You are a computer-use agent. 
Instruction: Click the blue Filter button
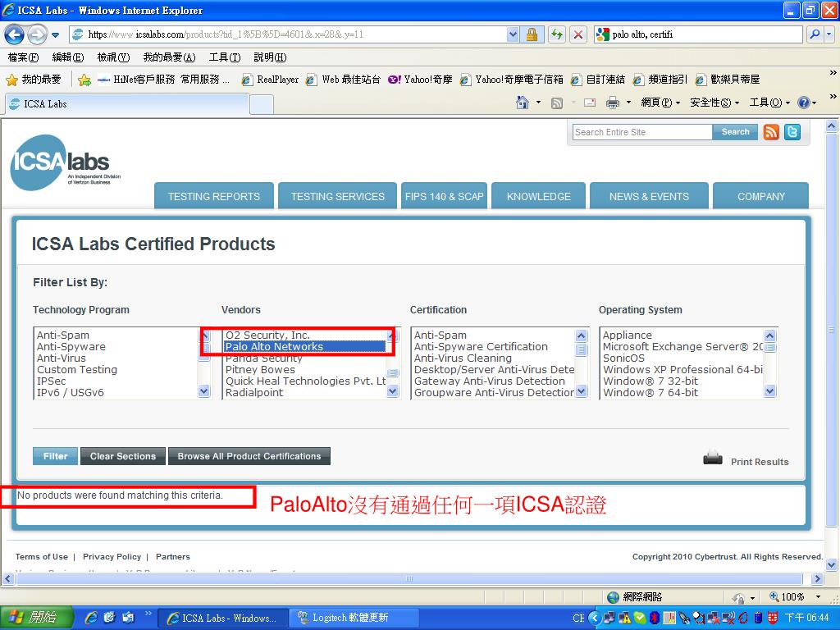(55, 456)
